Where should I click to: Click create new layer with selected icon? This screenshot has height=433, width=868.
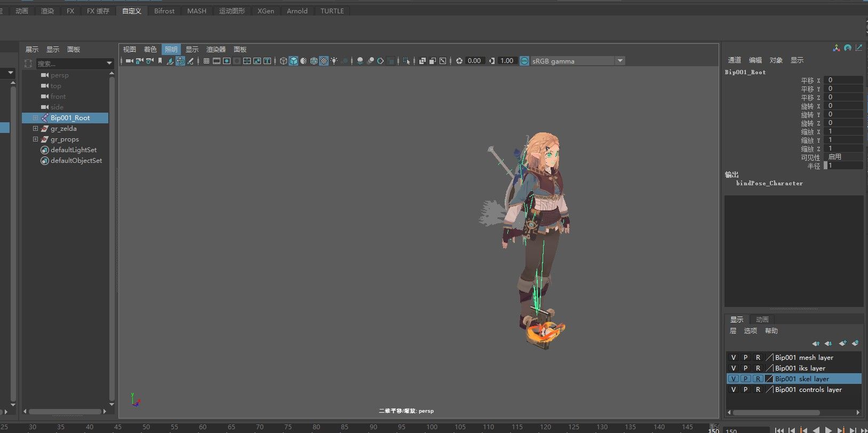pos(855,343)
